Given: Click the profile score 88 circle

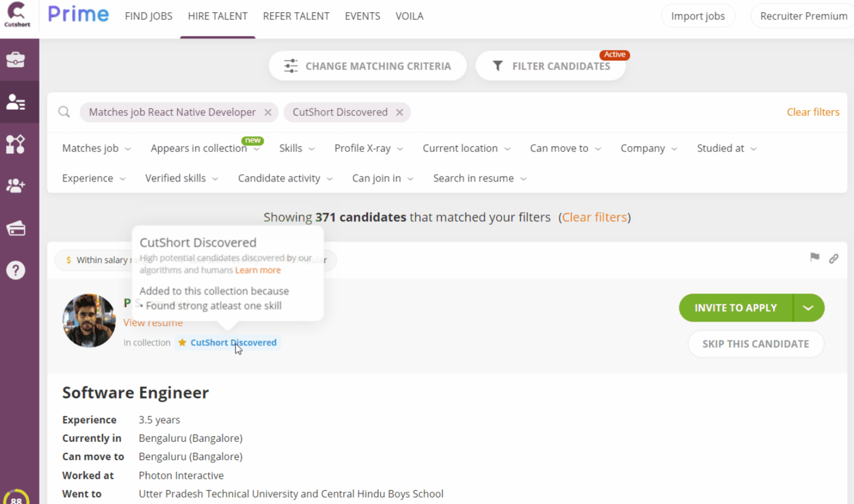Looking at the screenshot, I should pos(16,498).
